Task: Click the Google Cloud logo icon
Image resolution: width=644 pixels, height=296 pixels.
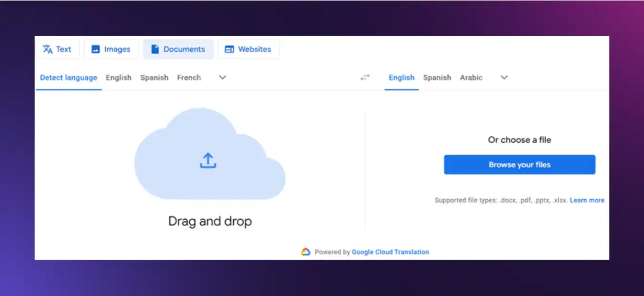Action: pos(306,252)
